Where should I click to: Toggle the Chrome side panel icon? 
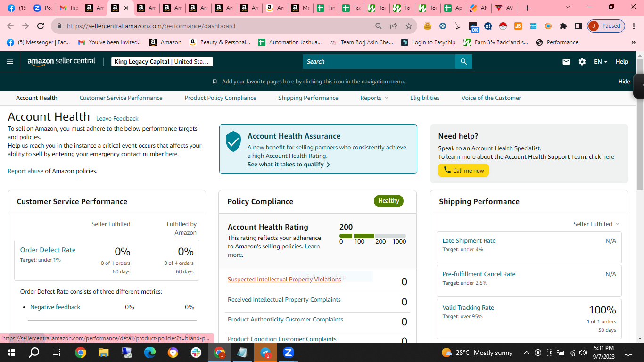[x=578, y=26]
